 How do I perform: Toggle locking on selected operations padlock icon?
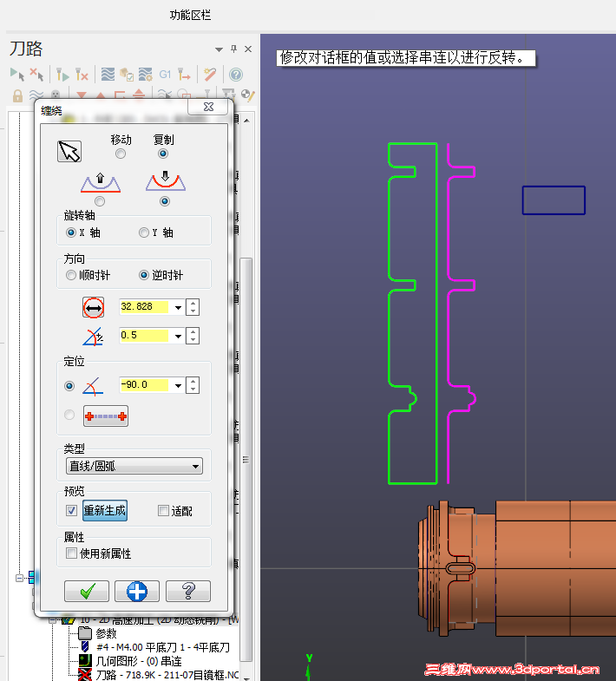[x=17, y=95]
